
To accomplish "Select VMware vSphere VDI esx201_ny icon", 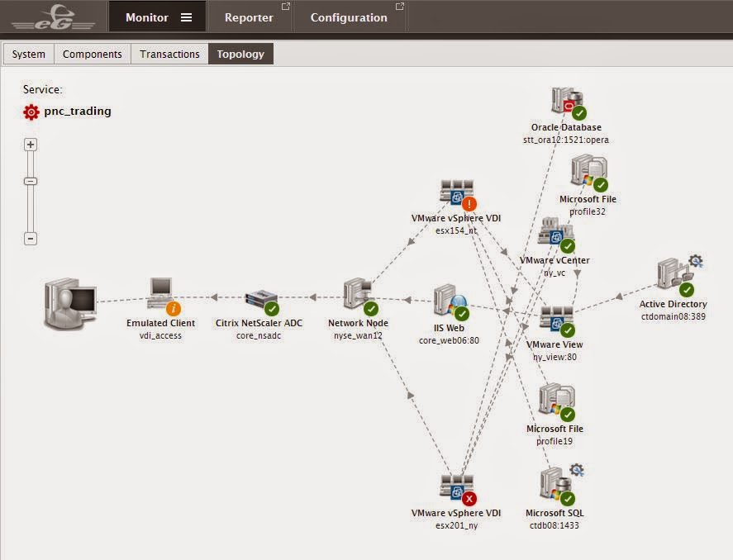I will coord(456,486).
